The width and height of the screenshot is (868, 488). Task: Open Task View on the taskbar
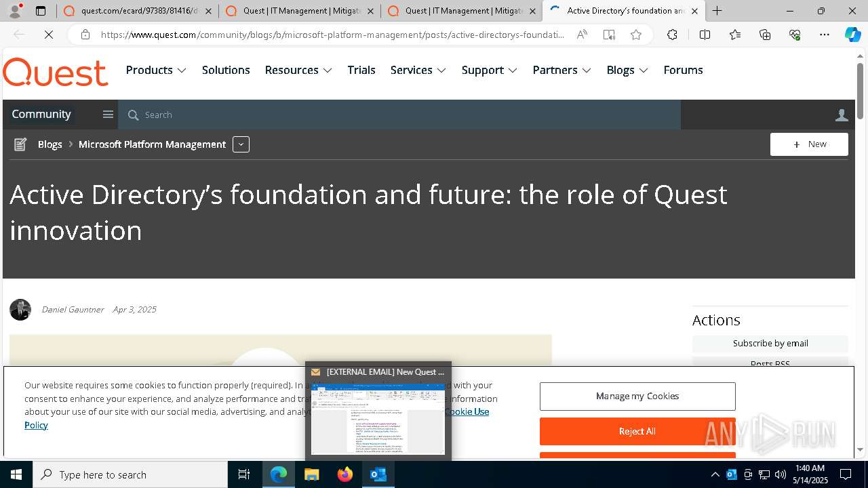pyautogui.click(x=244, y=474)
